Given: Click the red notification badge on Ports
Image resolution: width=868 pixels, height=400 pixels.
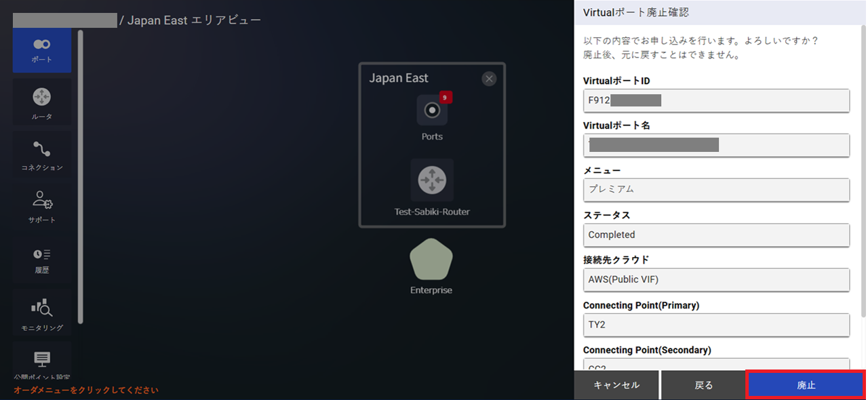Looking at the screenshot, I should [x=444, y=98].
